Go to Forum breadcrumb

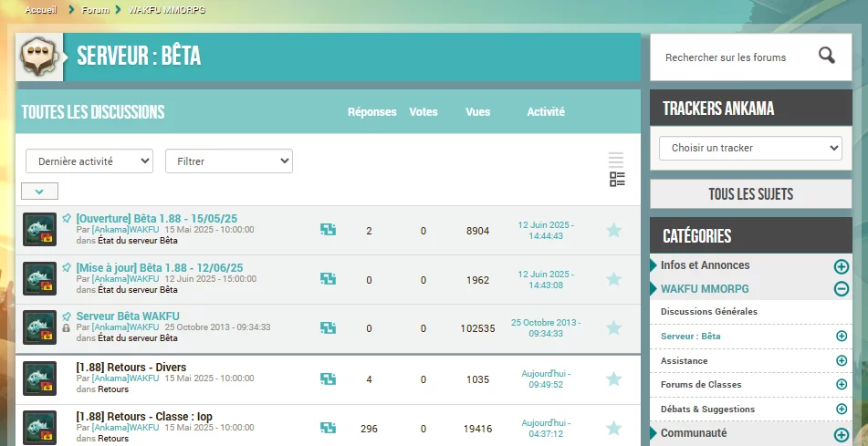coord(95,10)
